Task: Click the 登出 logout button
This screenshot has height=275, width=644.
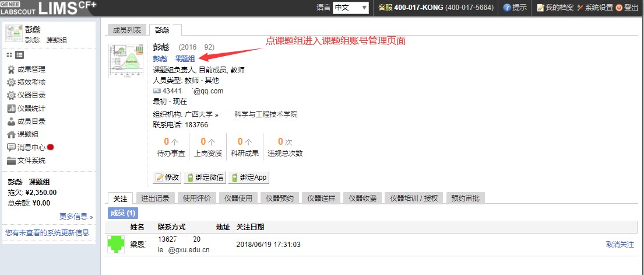Action: (x=627, y=8)
